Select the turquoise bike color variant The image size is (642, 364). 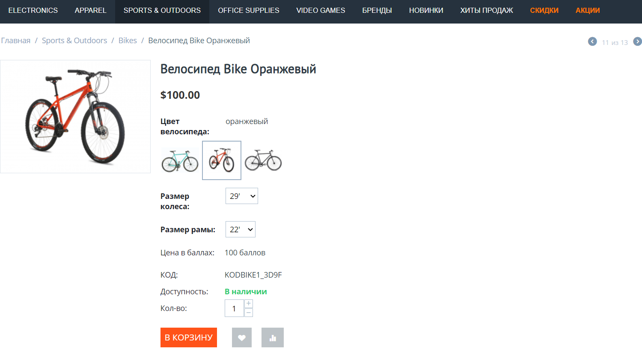(180, 160)
